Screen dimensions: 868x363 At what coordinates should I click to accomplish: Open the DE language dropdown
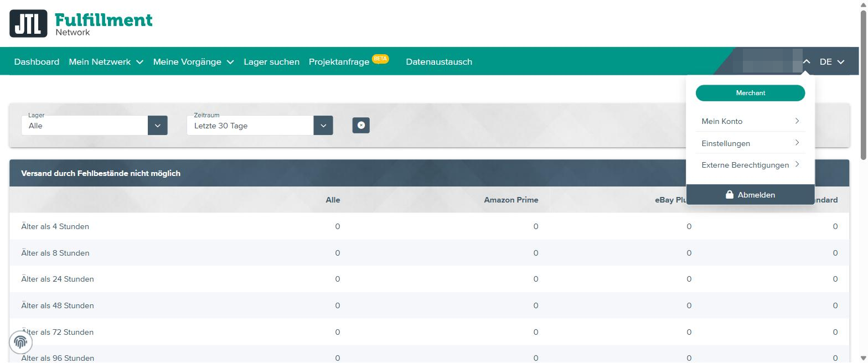(x=832, y=62)
